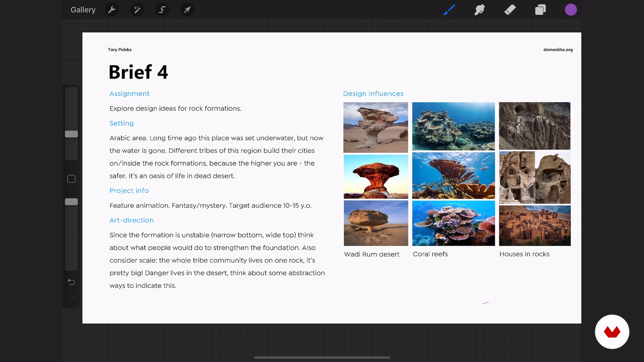Click the cliff village houses photo
Viewport: 644px width, 362px height.
(534, 126)
